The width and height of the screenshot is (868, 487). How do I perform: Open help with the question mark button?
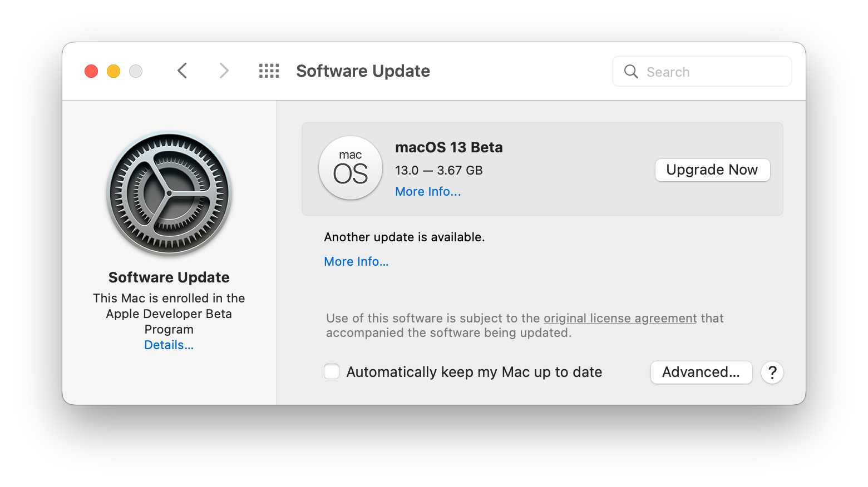pos(772,372)
